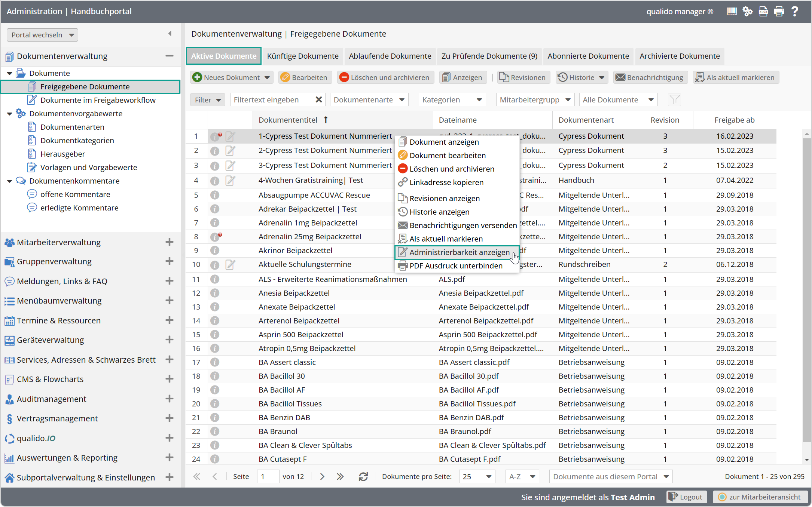Choose Linkadresse kopieren in context menu
This screenshot has width=812, height=507.
pos(457,182)
